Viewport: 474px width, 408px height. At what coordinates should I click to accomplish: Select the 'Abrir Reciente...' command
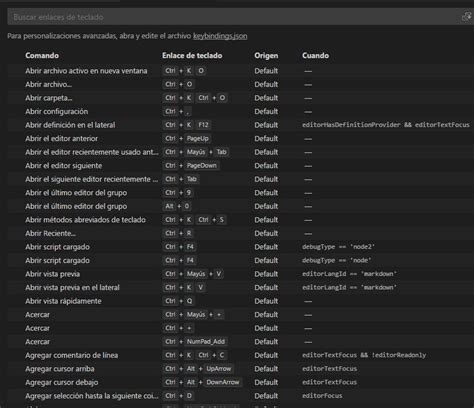click(x=51, y=233)
